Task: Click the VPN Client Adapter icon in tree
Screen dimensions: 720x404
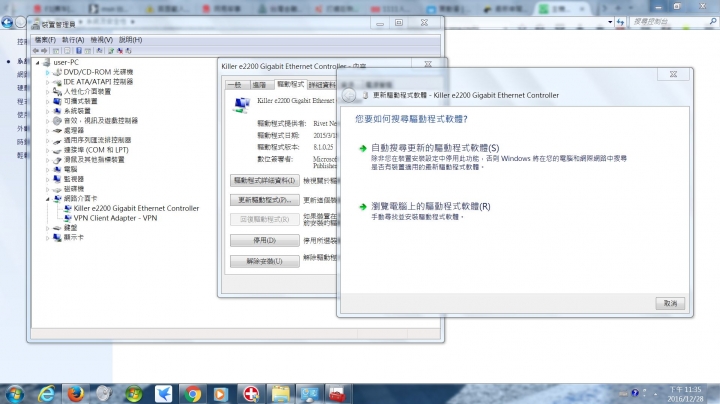Action: click(68, 218)
